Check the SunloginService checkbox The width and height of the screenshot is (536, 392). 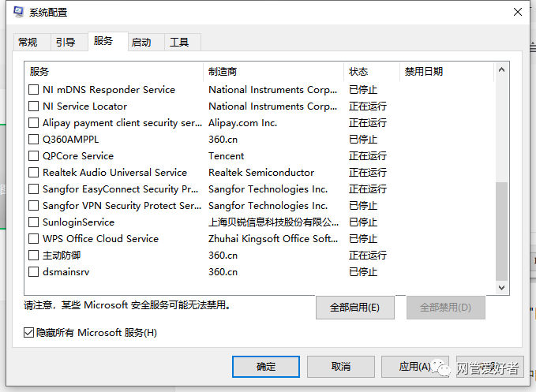33,222
